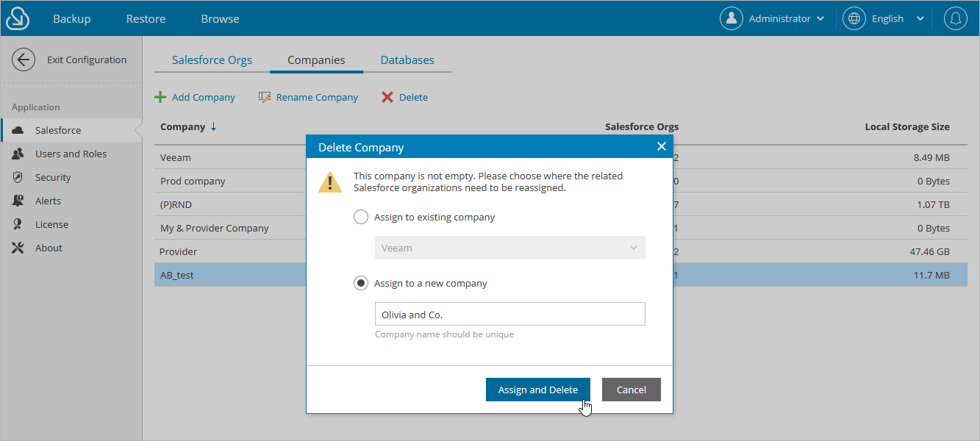Expand the English language dropdown
Viewport: 980px width, 441px height.
click(920, 18)
